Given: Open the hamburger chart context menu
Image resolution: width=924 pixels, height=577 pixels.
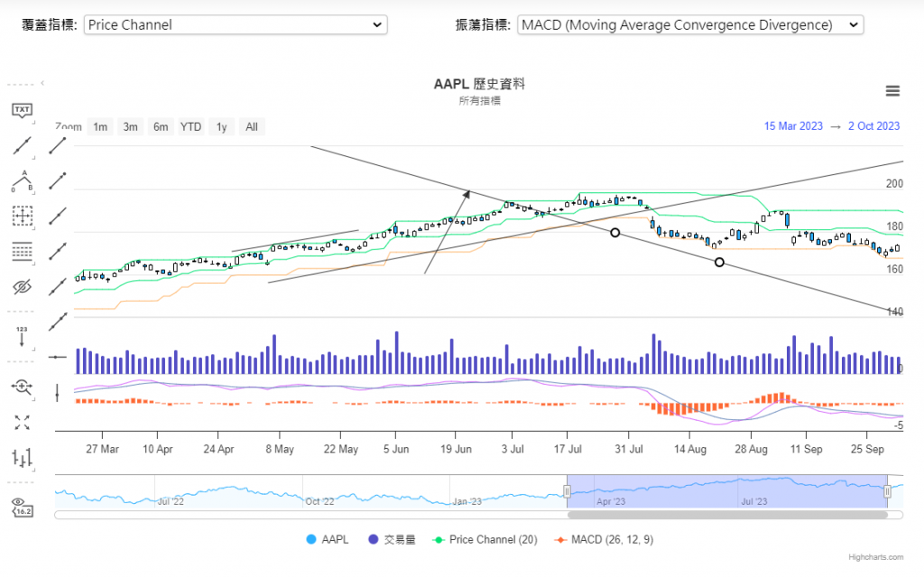Looking at the screenshot, I should (892, 91).
